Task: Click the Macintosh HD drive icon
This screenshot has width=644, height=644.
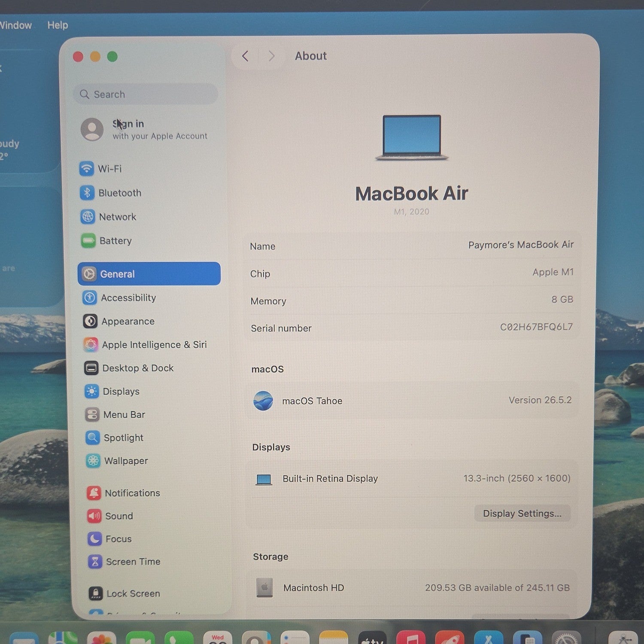Action: 264,587
